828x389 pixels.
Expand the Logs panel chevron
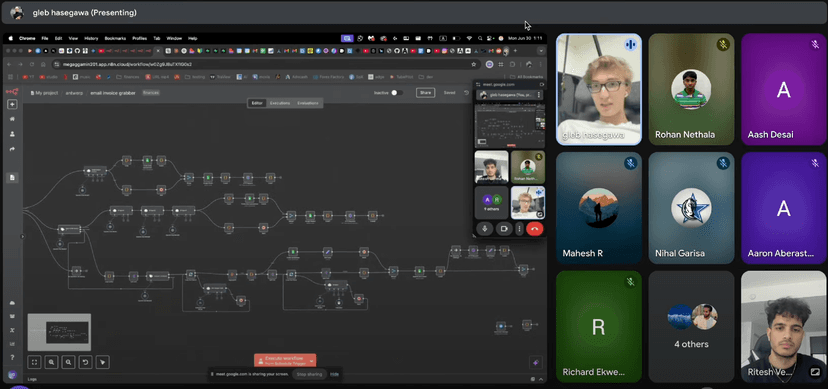(x=541, y=379)
